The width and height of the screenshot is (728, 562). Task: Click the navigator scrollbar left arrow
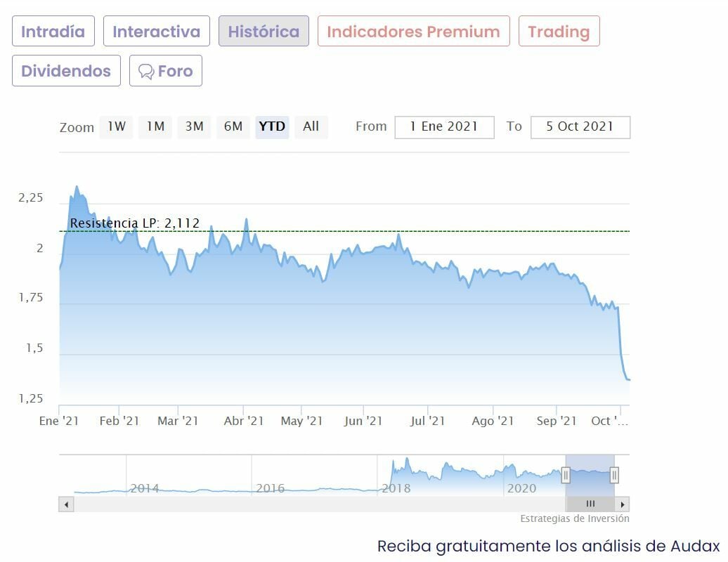pyautogui.click(x=66, y=504)
